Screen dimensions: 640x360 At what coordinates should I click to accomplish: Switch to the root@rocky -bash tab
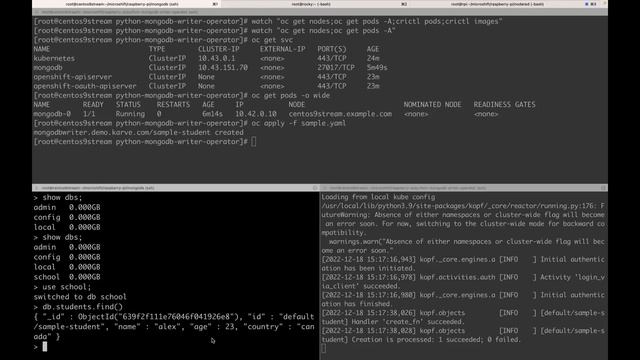pos(316,4)
